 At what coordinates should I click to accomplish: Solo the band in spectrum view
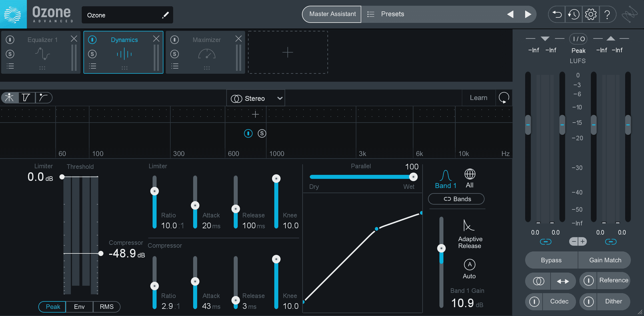[262, 133]
